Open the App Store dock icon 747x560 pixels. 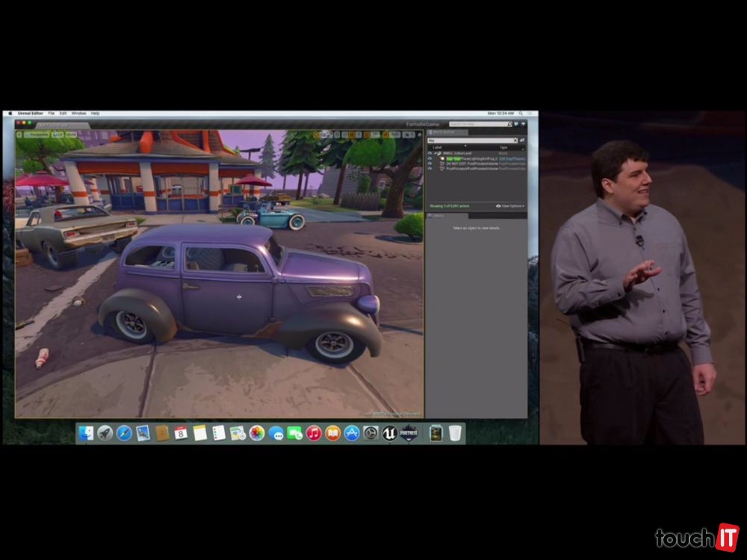coord(352,433)
